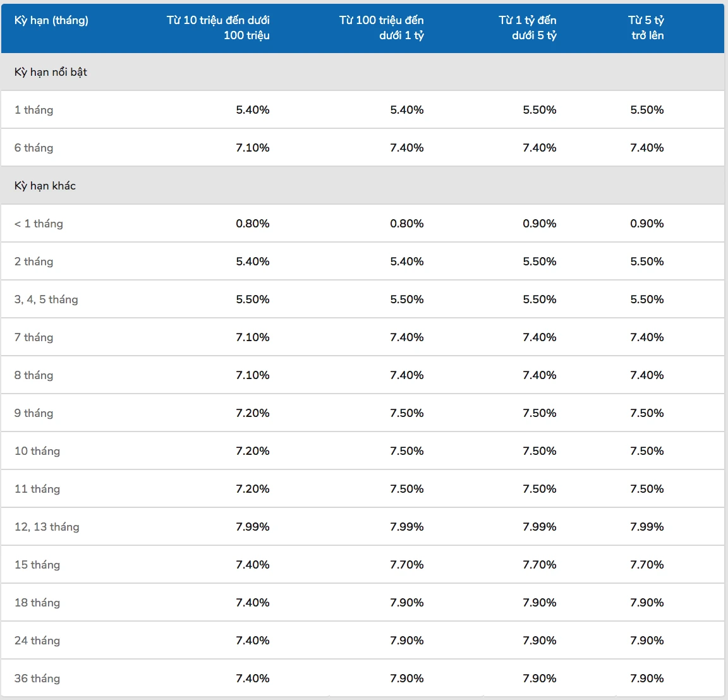Image resolution: width=728 pixels, height=700 pixels.
Task: Click the "Từ 5 tỷ trở lên" header
Action: click(x=646, y=28)
